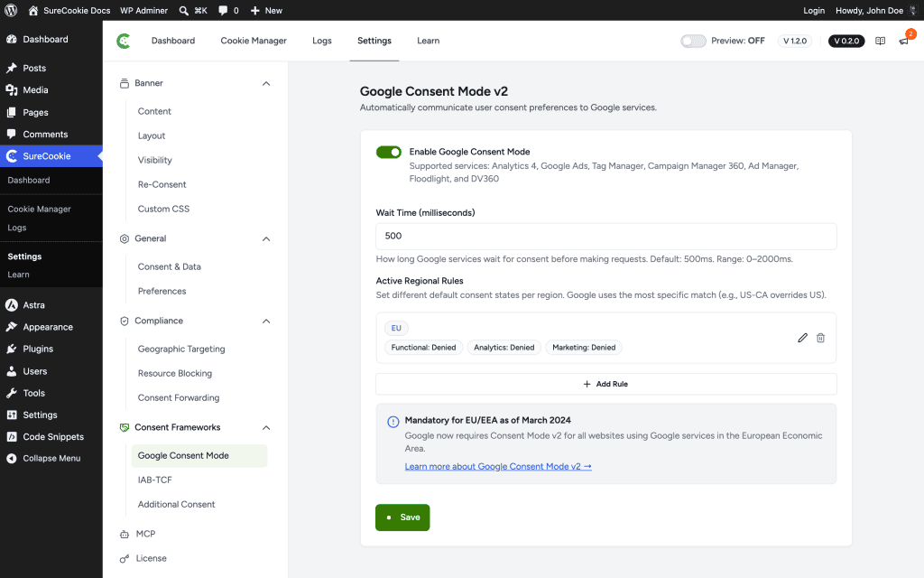This screenshot has height=578, width=924.
Task: Open the Visibility banner settings
Action: point(154,160)
